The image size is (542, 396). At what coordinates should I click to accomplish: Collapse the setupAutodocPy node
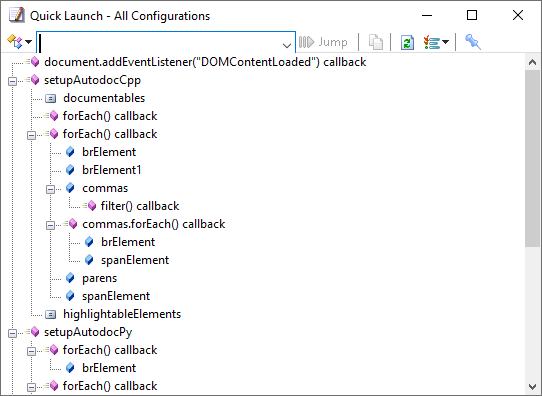[12, 333]
